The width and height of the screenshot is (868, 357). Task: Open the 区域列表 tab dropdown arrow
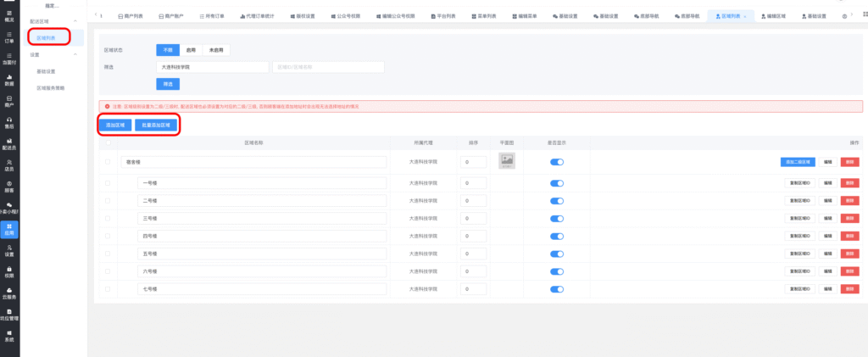[x=744, y=16]
